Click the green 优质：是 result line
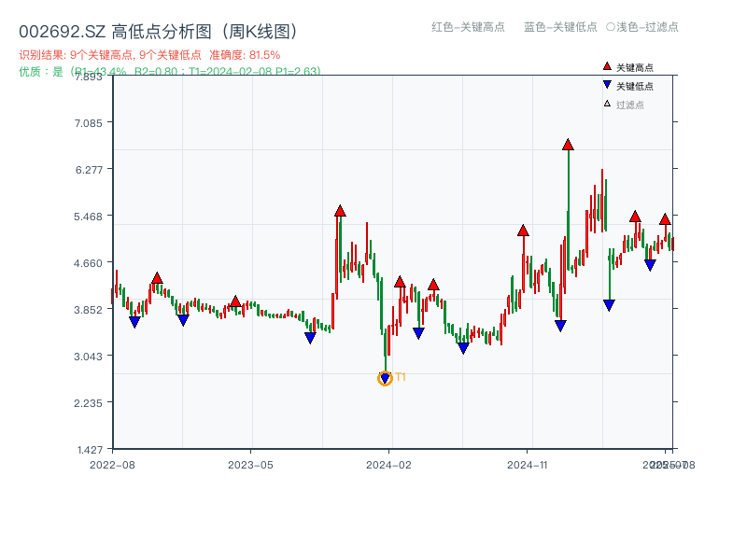747x560 pixels. (x=170, y=72)
